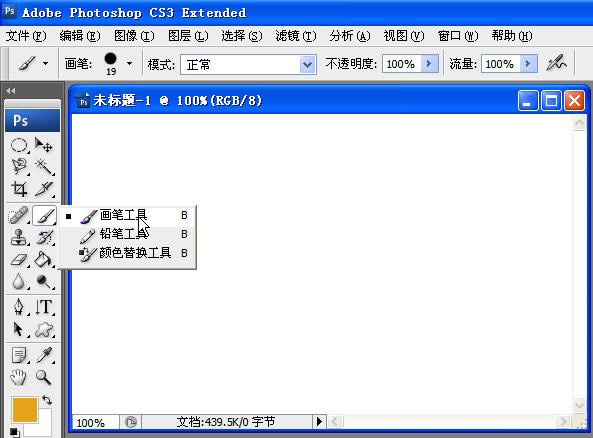Screen dimensions: 593x438
Task: Select the Healing Brush tool
Action: point(19,216)
